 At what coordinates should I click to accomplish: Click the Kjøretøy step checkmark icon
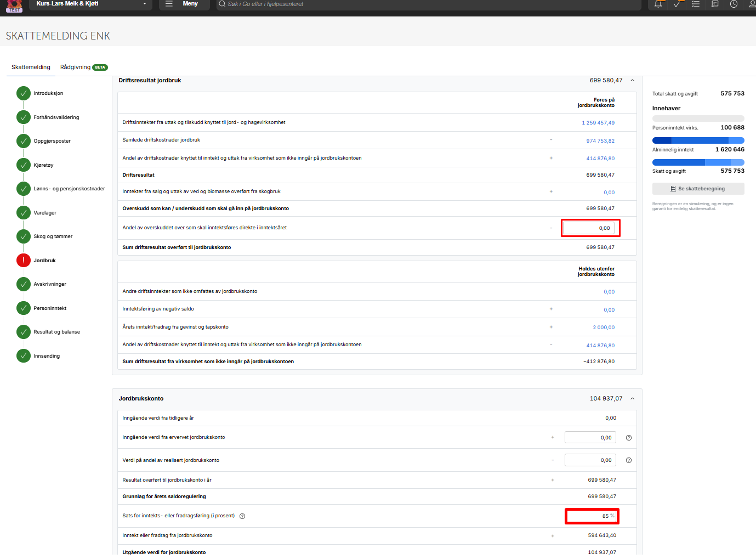point(24,165)
